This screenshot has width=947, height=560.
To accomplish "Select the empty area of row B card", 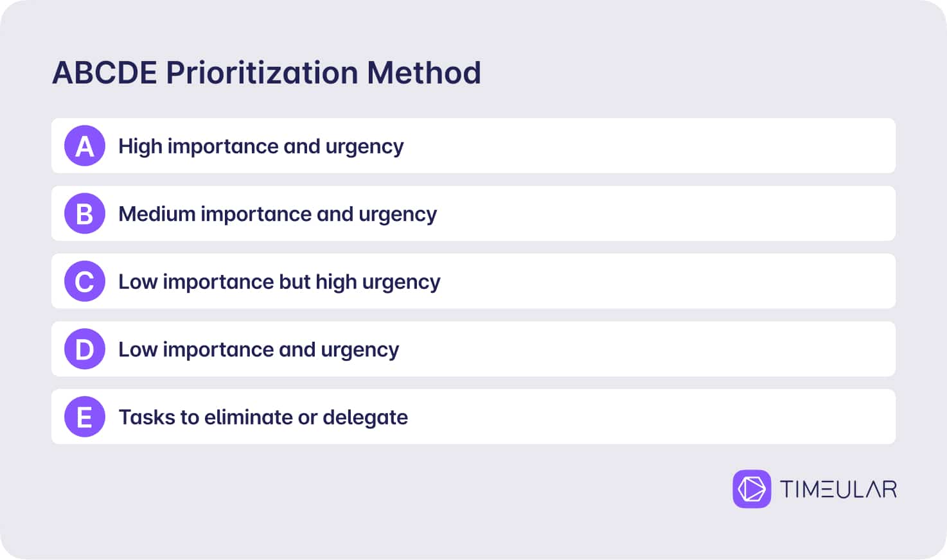I will 665,213.
